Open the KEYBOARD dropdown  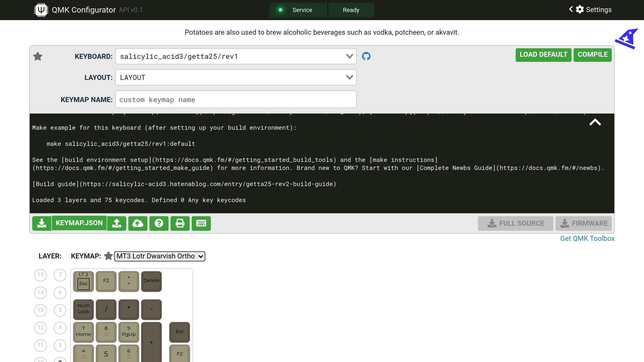(x=236, y=56)
